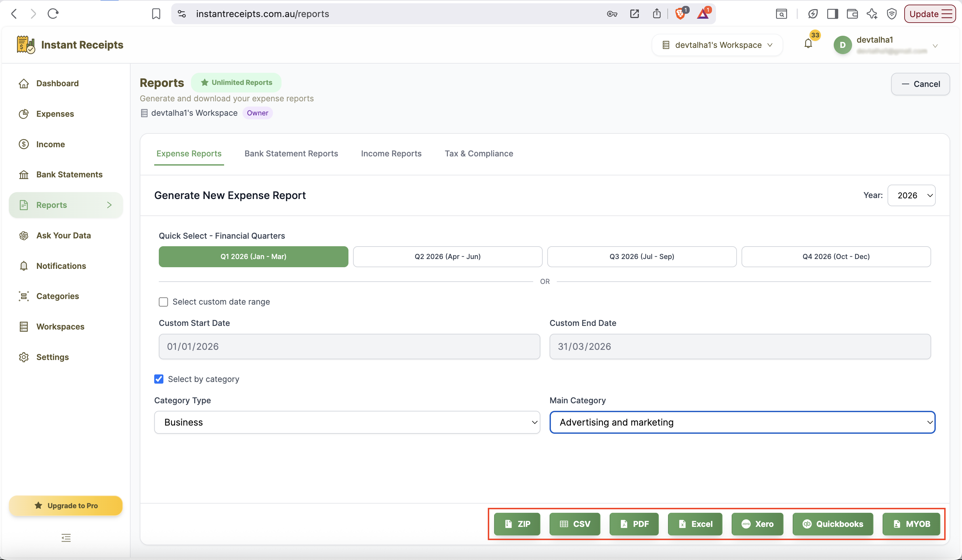
Task: Click the Update menu button
Action: tap(930, 14)
